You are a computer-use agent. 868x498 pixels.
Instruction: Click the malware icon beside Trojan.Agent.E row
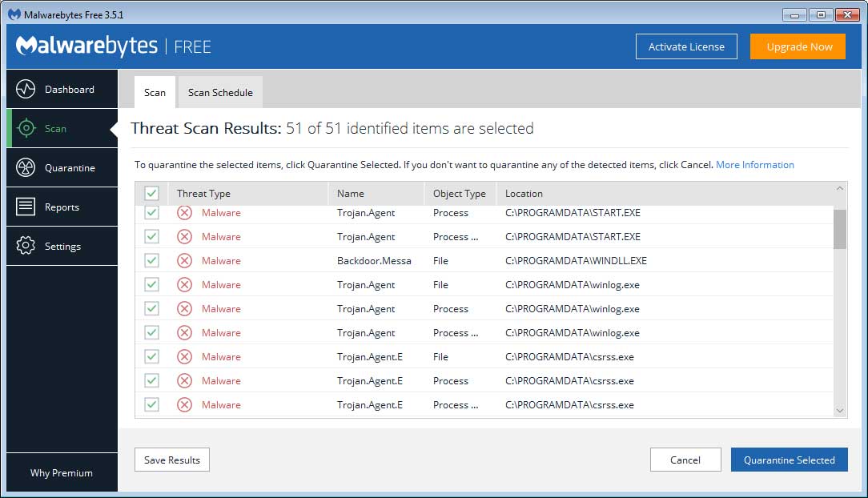pos(184,356)
